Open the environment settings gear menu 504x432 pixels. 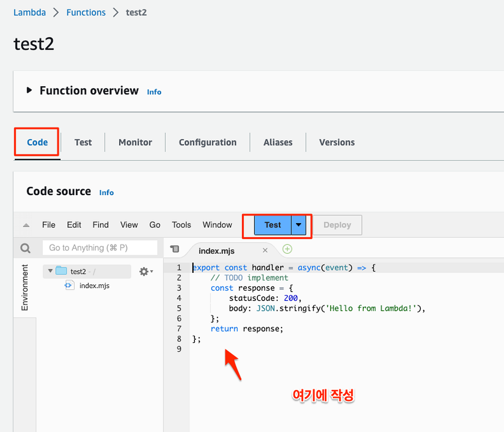coord(146,271)
